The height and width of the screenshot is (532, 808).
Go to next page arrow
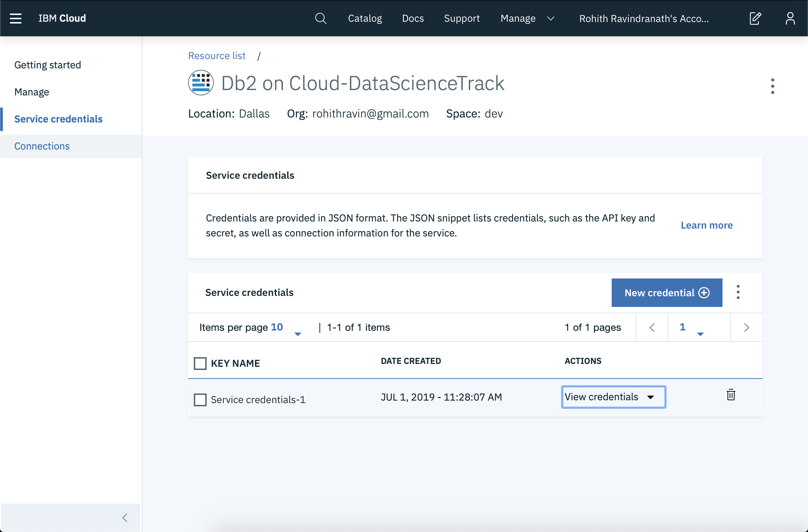point(746,328)
